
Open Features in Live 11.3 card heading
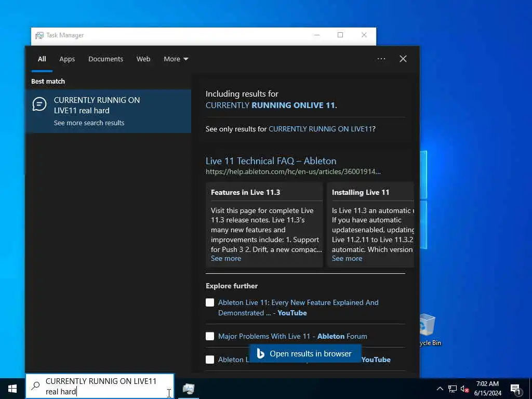pyautogui.click(x=245, y=192)
